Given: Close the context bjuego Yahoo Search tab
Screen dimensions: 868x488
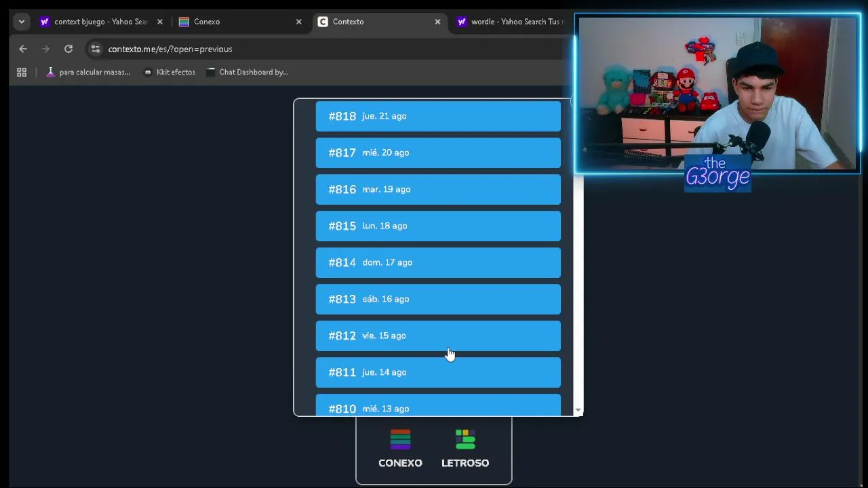Looking at the screenshot, I should [x=159, y=22].
